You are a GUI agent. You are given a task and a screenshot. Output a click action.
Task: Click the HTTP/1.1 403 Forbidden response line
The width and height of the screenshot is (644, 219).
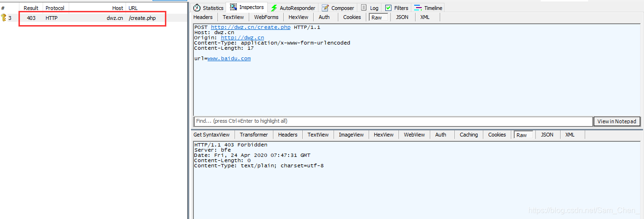tap(231, 145)
